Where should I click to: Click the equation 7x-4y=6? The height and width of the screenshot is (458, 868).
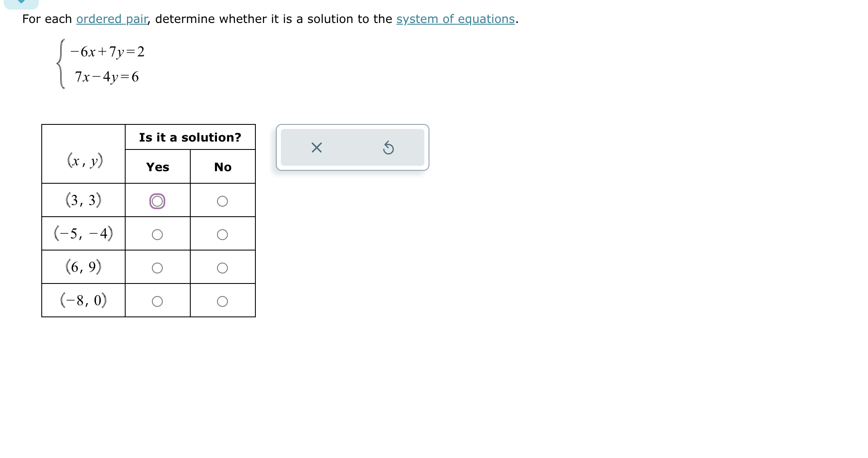[106, 77]
